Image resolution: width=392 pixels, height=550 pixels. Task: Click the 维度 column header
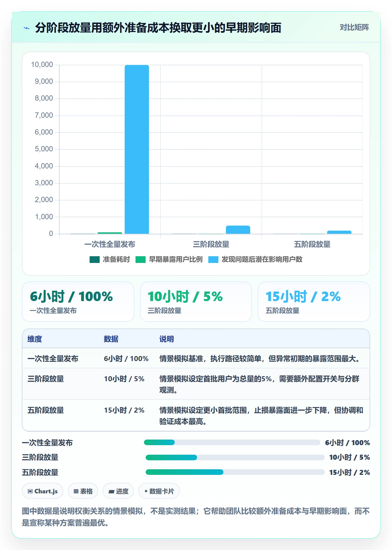[x=35, y=339]
